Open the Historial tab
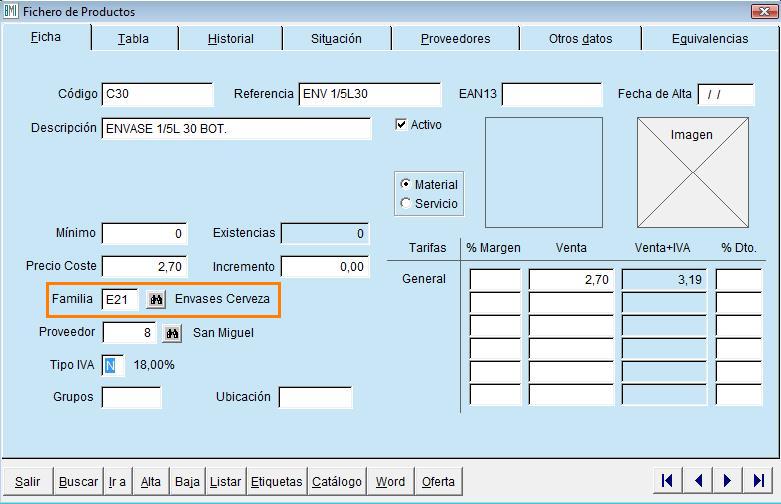 [x=231, y=39]
